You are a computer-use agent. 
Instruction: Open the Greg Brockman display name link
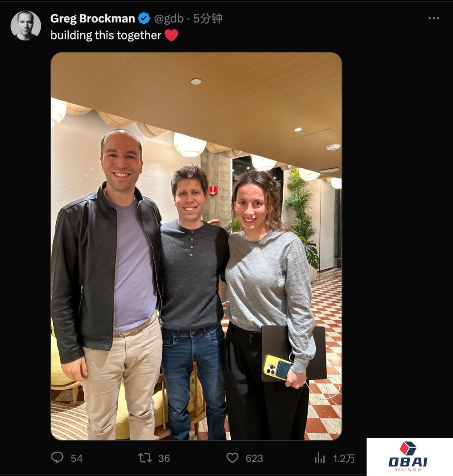pyautogui.click(x=93, y=18)
